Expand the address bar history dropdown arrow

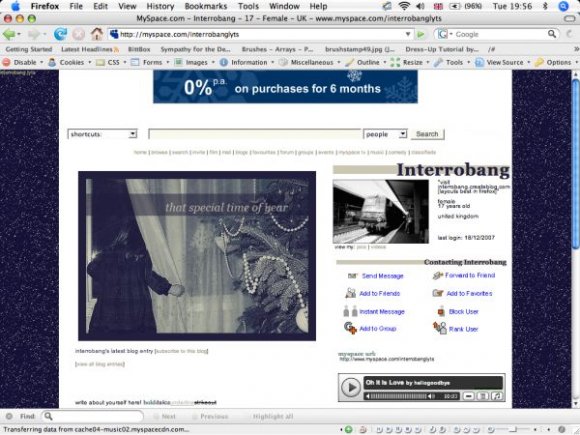pyautogui.click(x=408, y=34)
